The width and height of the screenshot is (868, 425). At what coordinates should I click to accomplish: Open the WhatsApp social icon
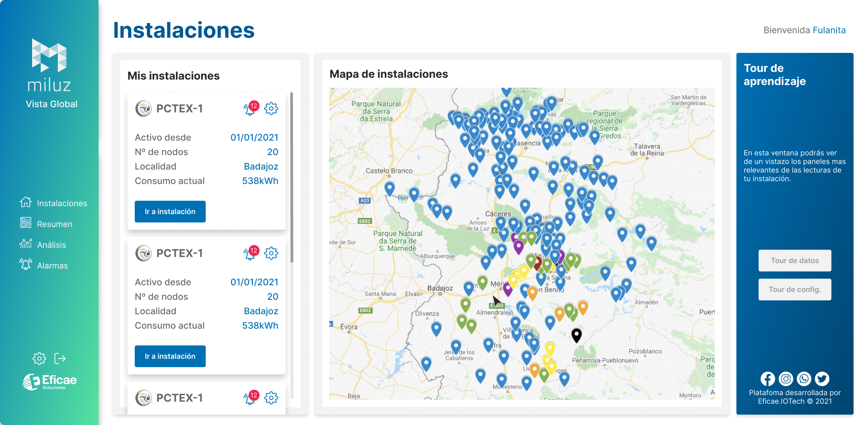[804, 379]
